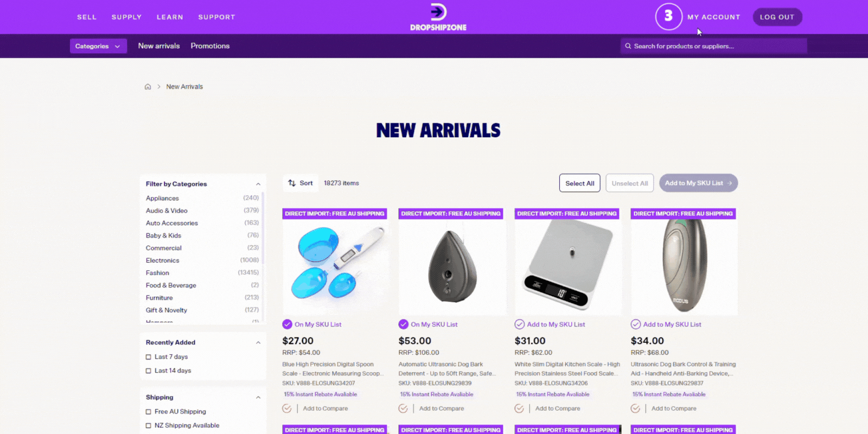Viewport: 868px width, 434px height.
Task: Click the search magnifier icon
Action: pos(628,46)
